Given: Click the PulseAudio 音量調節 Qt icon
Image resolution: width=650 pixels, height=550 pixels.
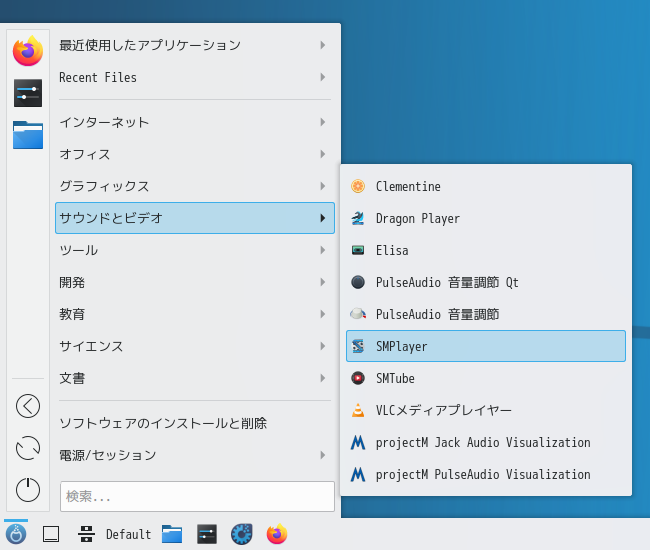Looking at the screenshot, I should pyautogui.click(x=358, y=282).
